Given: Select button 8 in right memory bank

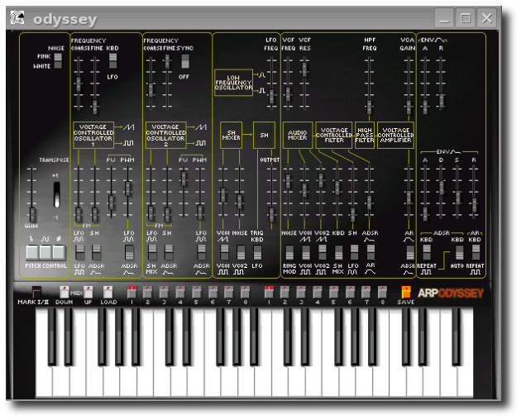Looking at the screenshot, I should coord(382,292).
